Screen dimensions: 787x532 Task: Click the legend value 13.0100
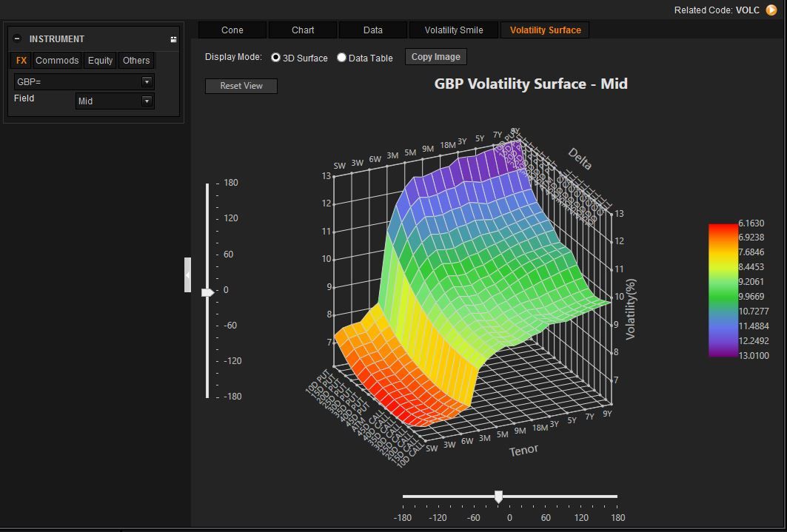(x=754, y=355)
